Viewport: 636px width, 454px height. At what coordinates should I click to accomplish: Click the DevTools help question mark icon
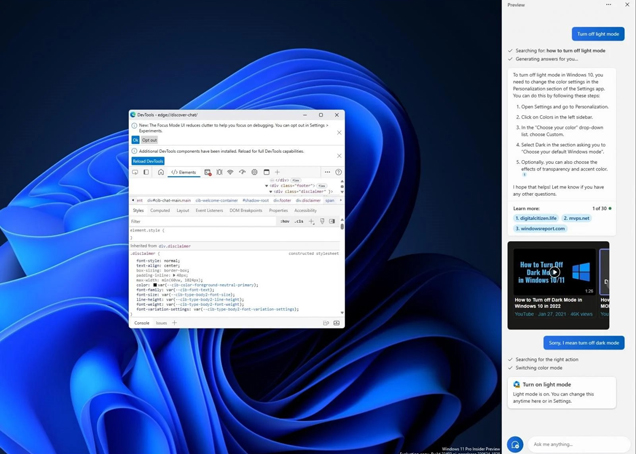pyautogui.click(x=338, y=172)
